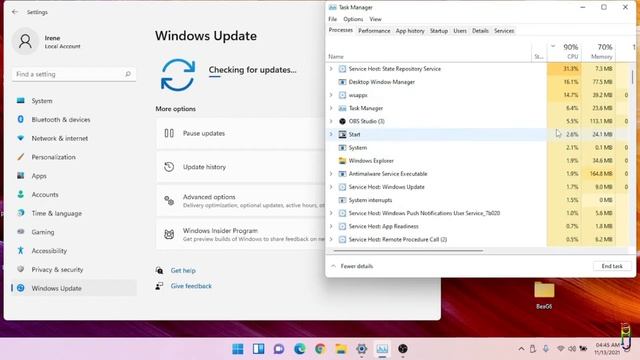
Task: Open Advanced options for updates
Action: tap(241, 201)
